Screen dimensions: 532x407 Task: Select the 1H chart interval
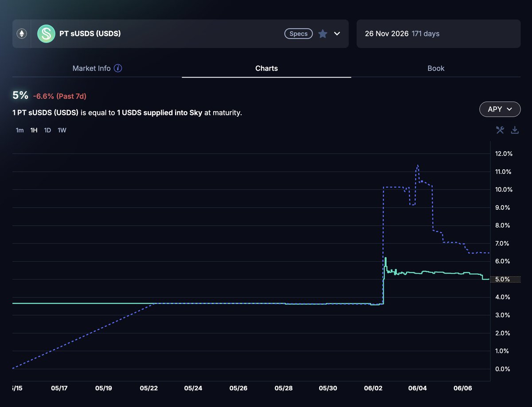[x=34, y=130]
